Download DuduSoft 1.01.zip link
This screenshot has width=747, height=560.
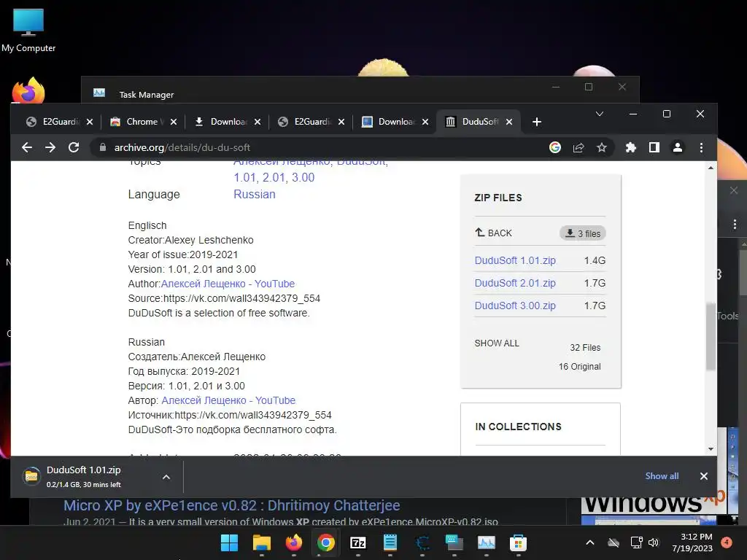tap(515, 260)
